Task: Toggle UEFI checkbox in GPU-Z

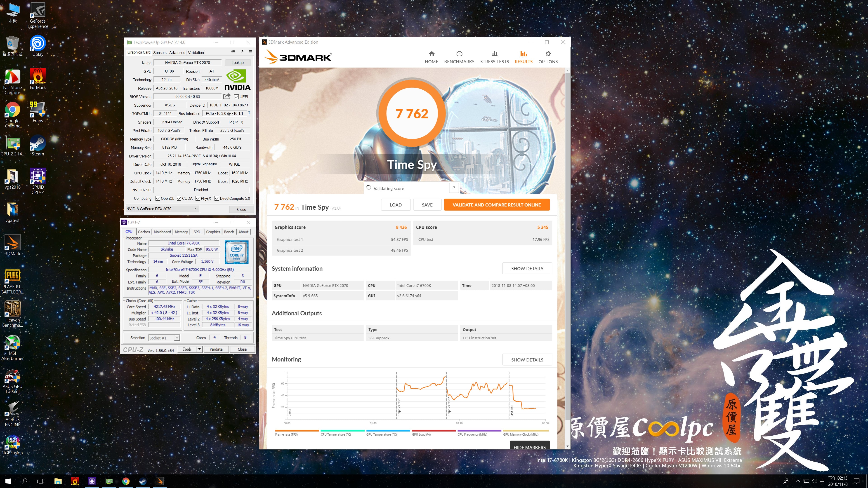Action: 236,97
